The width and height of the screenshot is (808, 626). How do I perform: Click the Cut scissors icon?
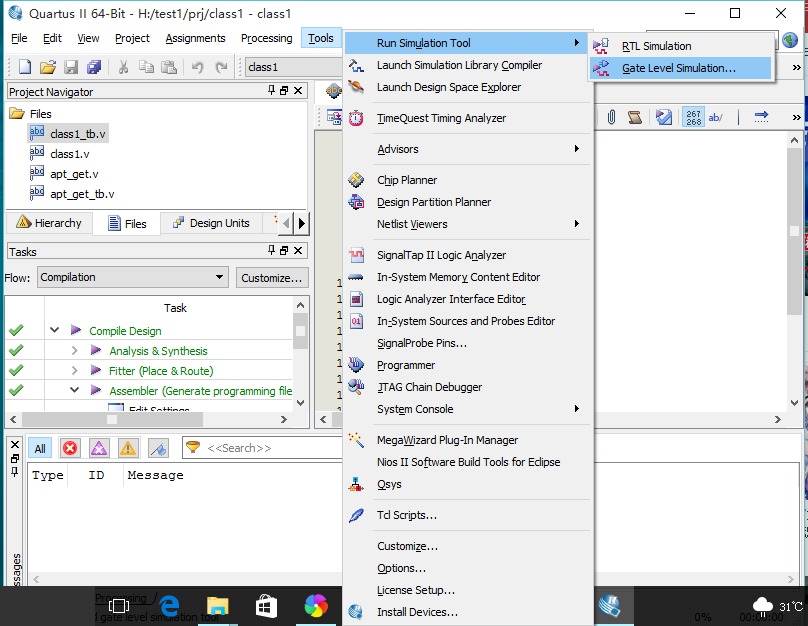123,67
